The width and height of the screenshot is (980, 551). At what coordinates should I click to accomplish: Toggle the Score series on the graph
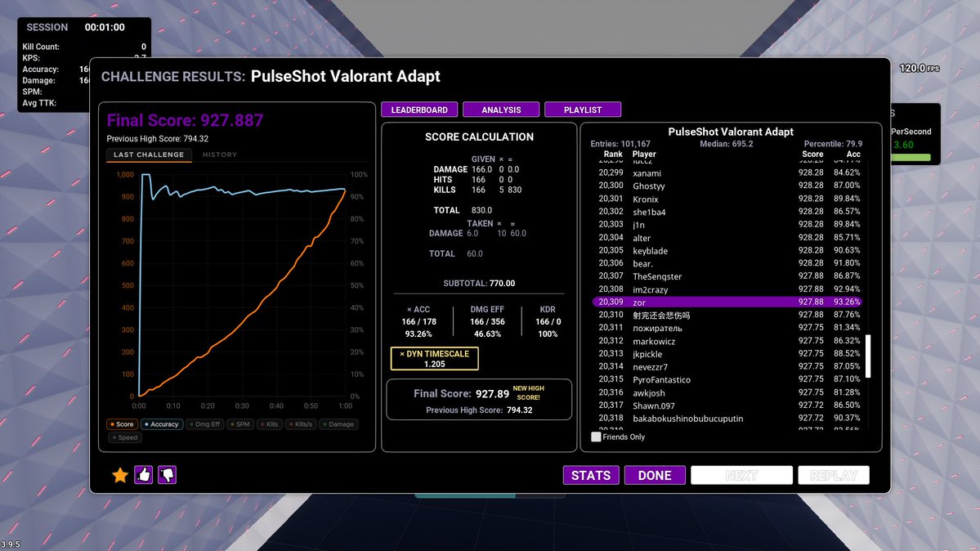tap(122, 424)
